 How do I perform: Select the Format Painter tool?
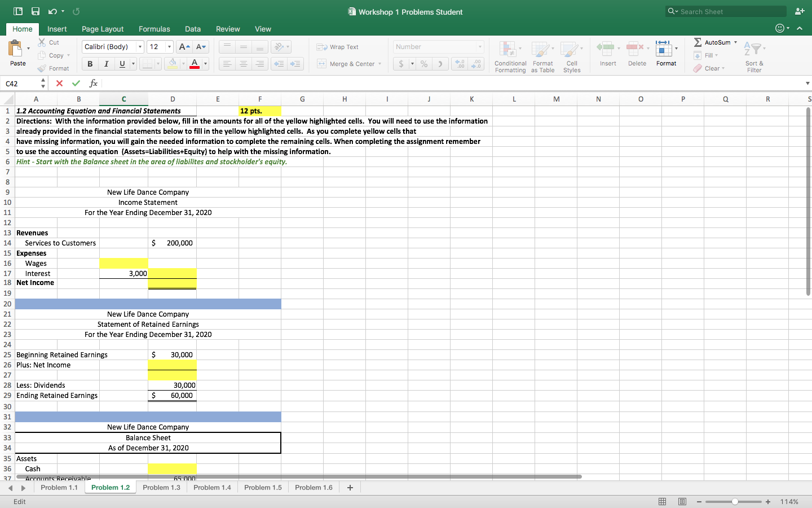click(54, 68)
